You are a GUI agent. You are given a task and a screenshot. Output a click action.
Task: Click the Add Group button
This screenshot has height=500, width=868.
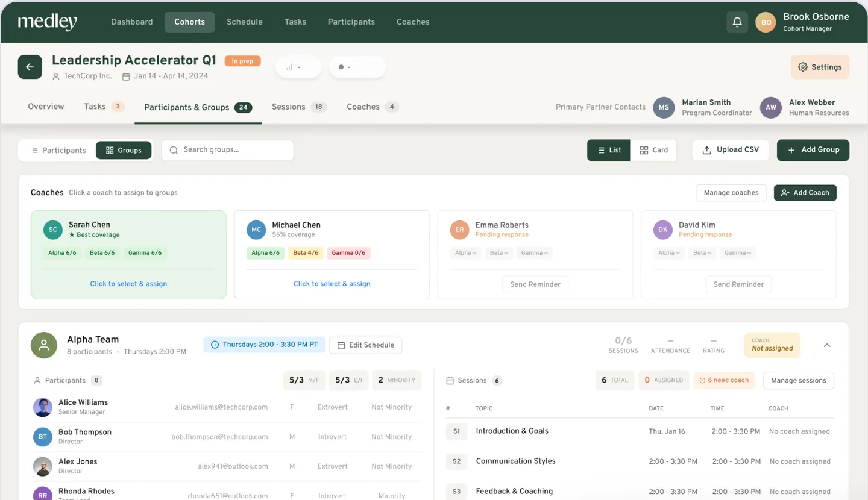coord(813,150)
